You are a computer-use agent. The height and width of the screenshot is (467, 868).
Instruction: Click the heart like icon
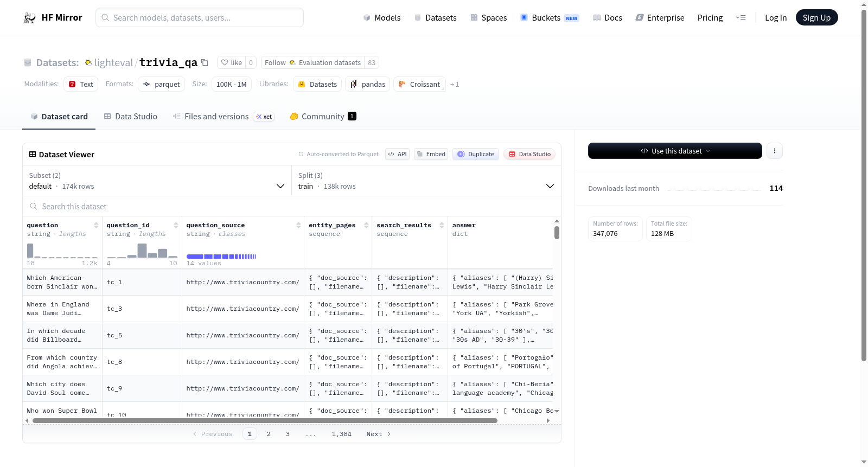click(225, 62)
